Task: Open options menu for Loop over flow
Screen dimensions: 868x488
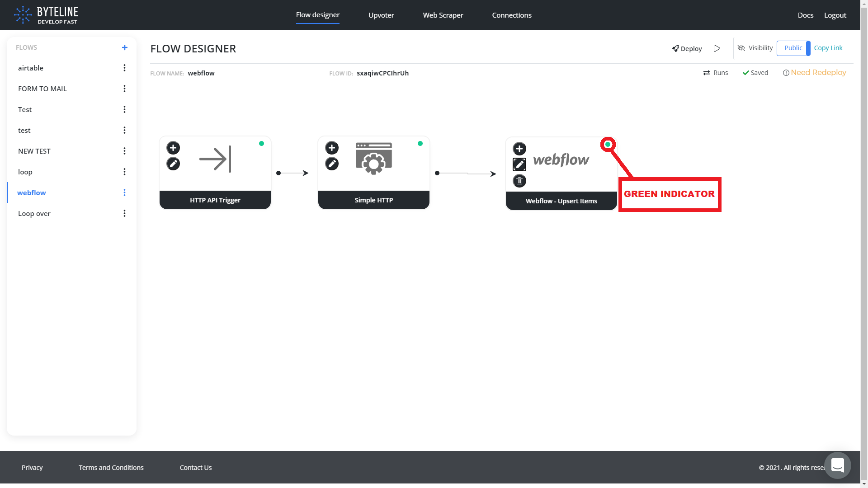Action: pyautogui.click(x=124, y=213)
